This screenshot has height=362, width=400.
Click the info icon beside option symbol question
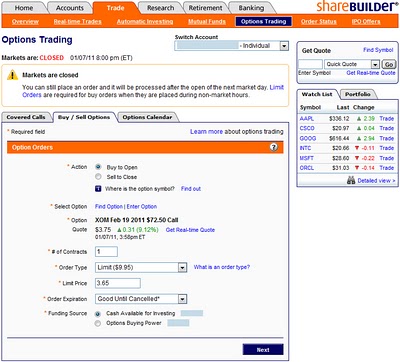(98, 189)
